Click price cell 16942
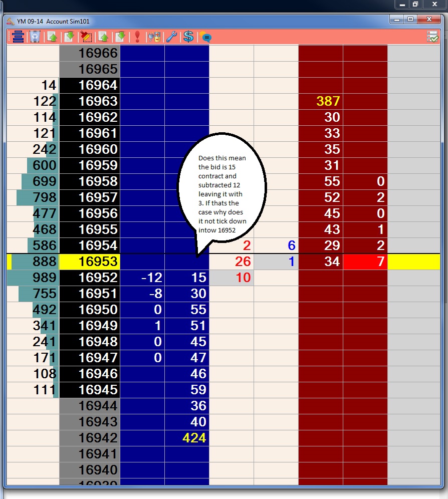 (90, 437)
